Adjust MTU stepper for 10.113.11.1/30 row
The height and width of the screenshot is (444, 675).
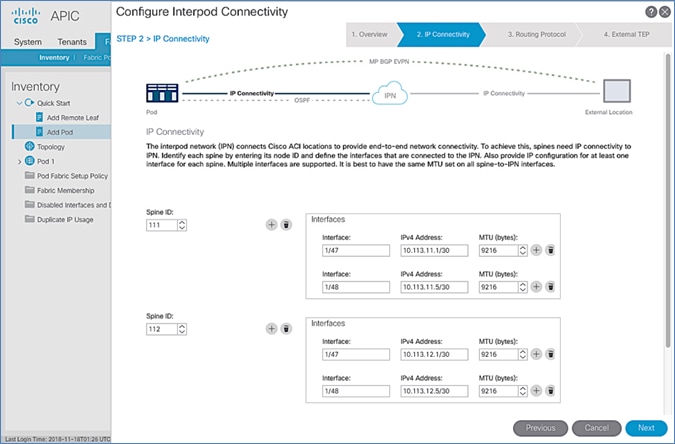(523, 250)
